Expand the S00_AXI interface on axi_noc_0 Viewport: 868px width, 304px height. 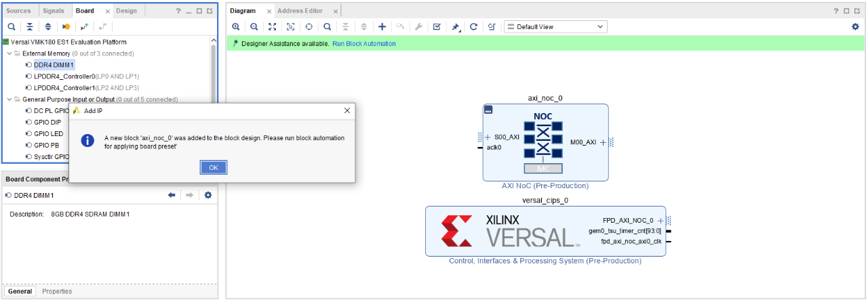point(488,137)
